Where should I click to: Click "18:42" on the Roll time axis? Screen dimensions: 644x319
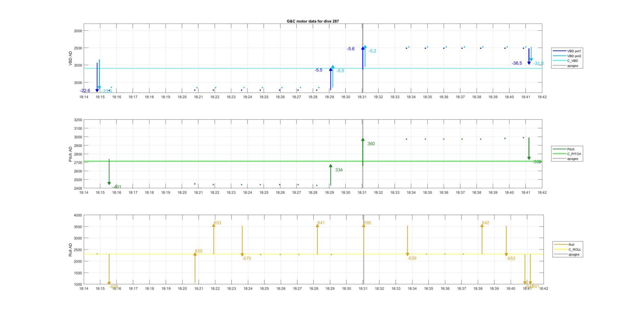[x=543, y=289]
